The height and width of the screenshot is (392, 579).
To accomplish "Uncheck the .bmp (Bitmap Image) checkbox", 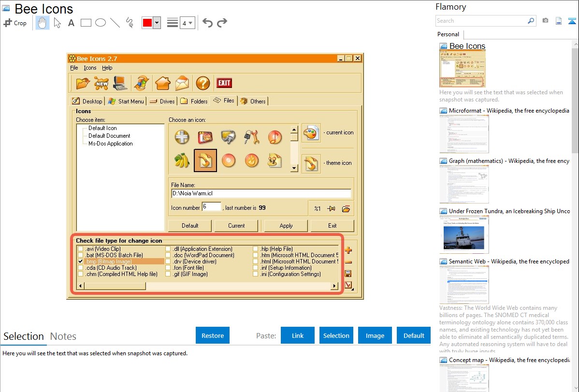I will tap(81, 261).
